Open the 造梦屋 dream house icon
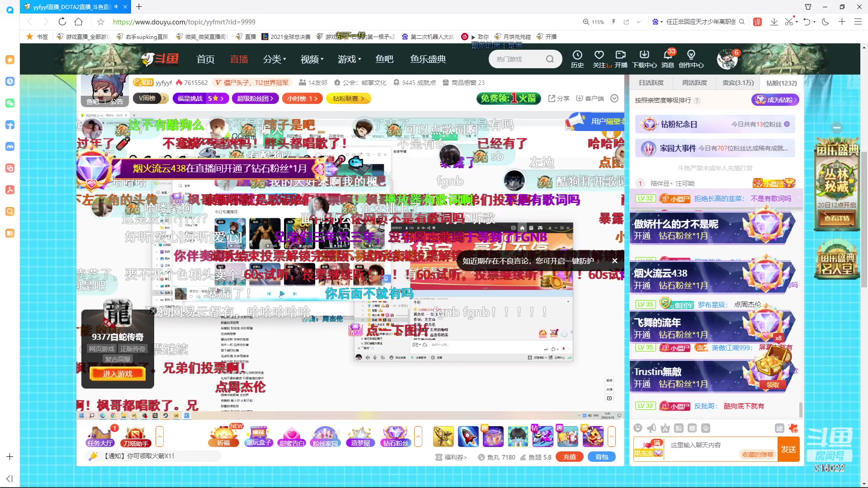The image size is (868, 488). [x=360, y=436]
